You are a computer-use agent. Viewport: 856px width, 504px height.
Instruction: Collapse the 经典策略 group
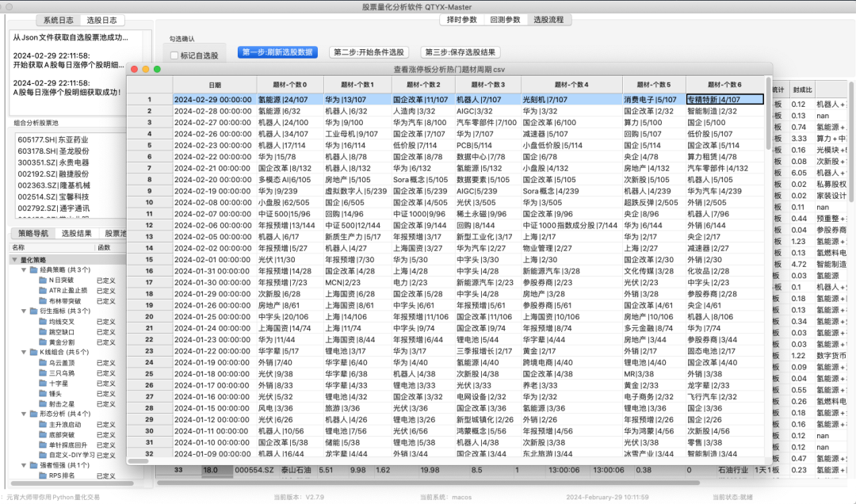[x=24, y=270]
